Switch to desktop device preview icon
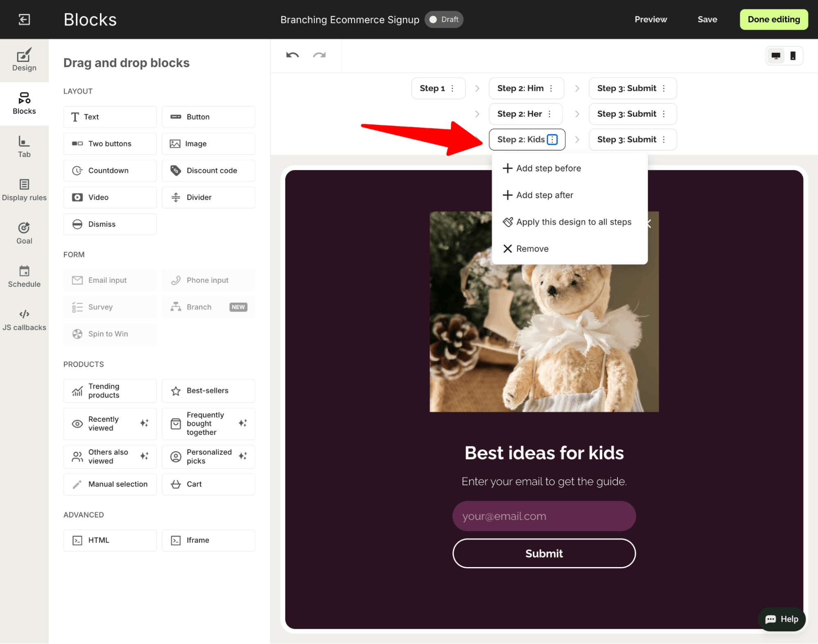Screen dimensions: 818x644 [775, 56]
